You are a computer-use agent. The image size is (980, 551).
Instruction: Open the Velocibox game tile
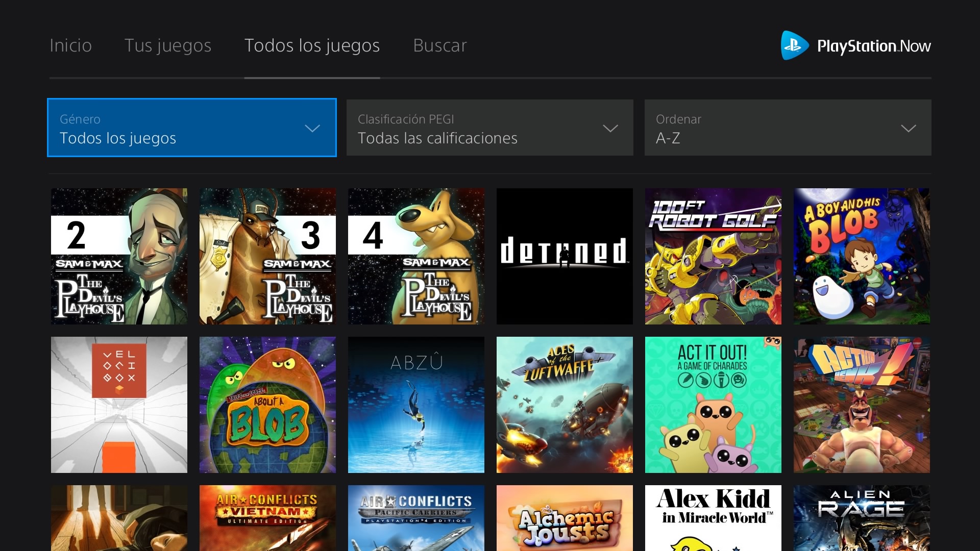[119, 405]
